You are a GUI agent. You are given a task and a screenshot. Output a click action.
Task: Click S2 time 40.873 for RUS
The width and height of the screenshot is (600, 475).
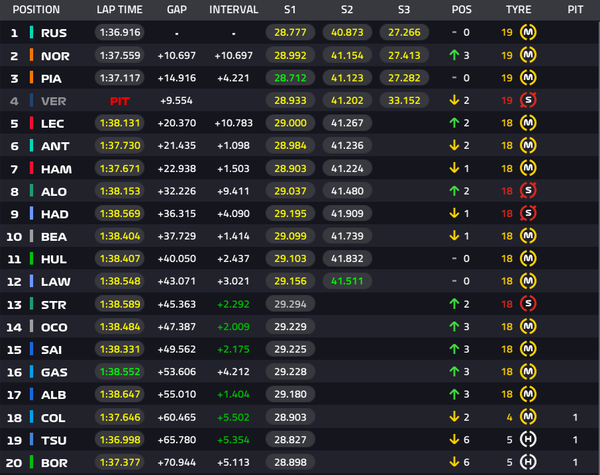click(347, 32)
